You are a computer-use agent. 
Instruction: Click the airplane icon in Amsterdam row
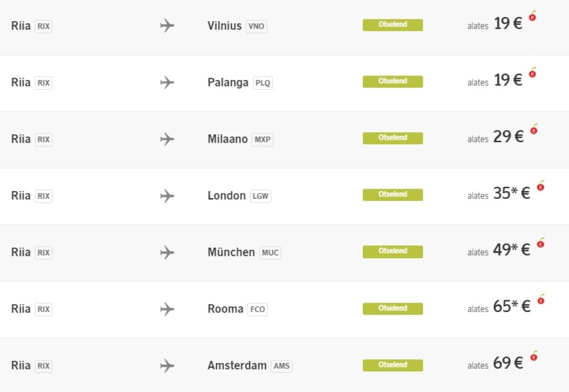(167, 366)
